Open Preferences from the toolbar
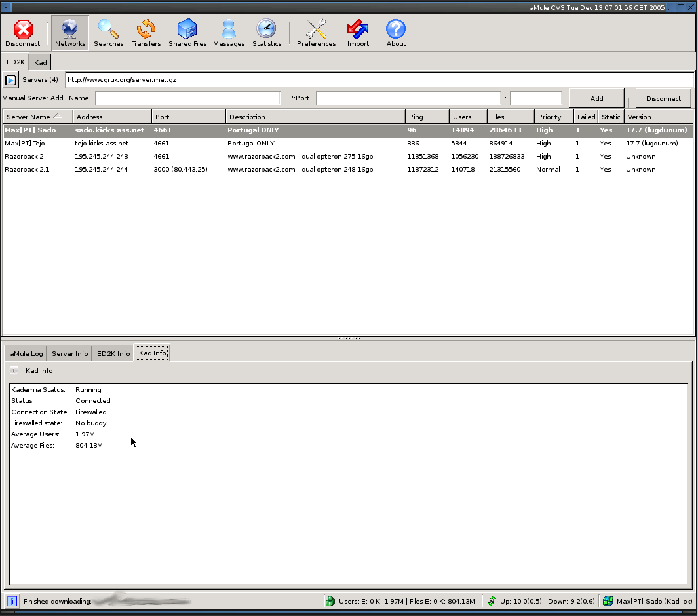 (316, 33)
